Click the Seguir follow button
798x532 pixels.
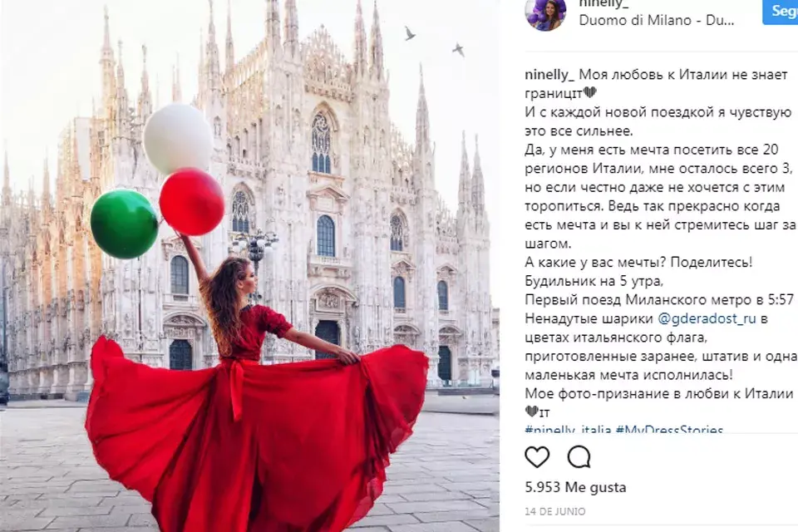coord(781,11)
